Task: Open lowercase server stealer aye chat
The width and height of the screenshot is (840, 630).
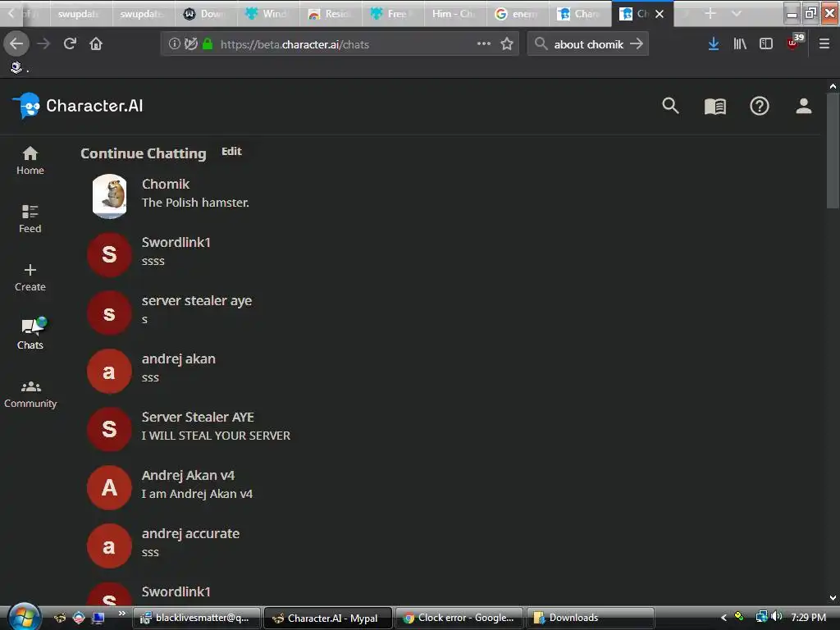Action: click(195, 310)
